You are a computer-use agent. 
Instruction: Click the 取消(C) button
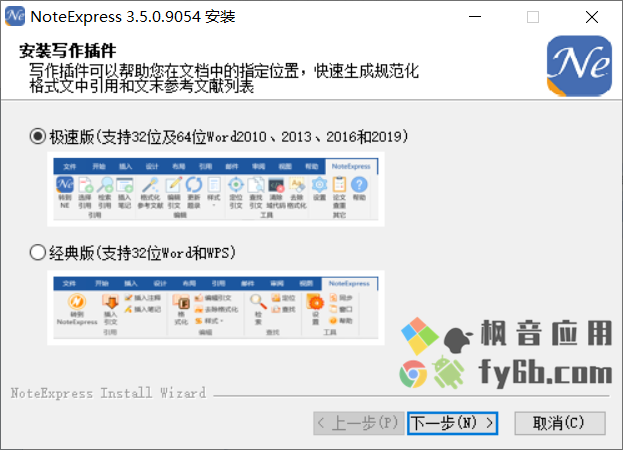coord(560,423)
